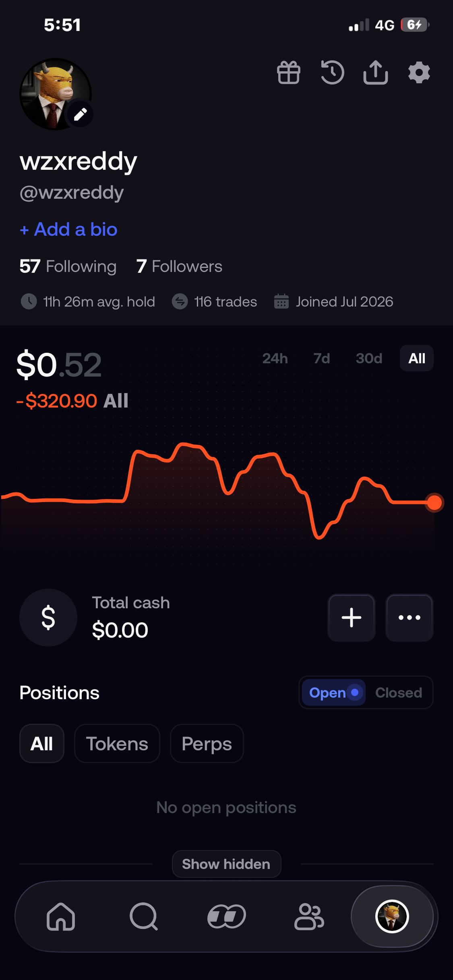Go to the Home tab icon
Screen dimensions: 453x980
click(61, 916)
